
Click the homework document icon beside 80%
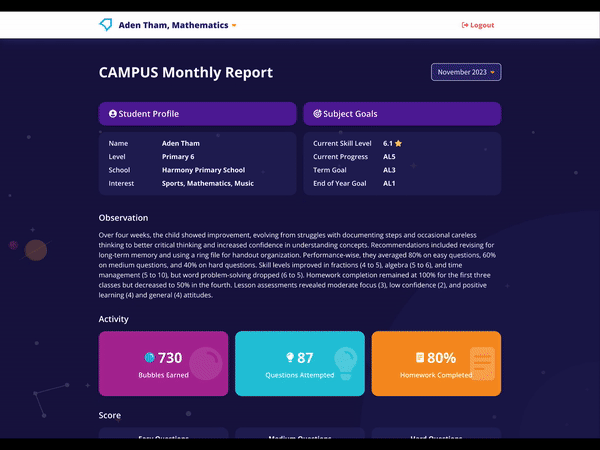click(420, 357)
